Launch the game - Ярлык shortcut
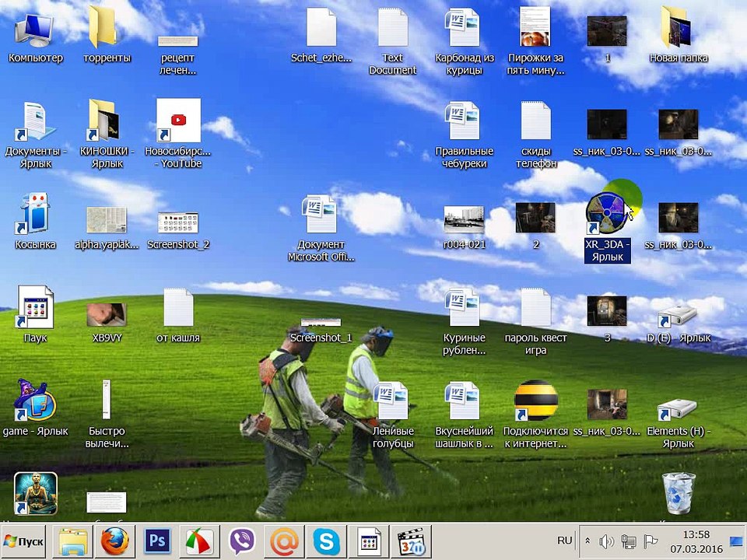 (35, 408)
